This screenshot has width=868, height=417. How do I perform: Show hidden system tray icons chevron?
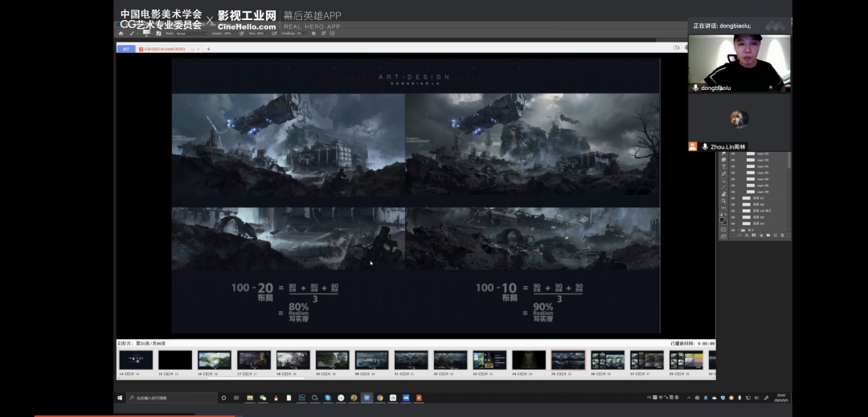(x=689, y=398)
